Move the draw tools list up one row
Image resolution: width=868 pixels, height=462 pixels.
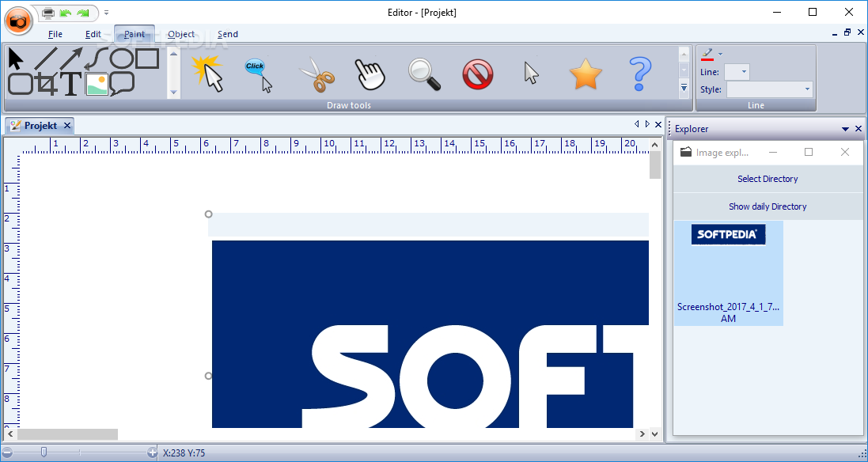tap(174, 55)
